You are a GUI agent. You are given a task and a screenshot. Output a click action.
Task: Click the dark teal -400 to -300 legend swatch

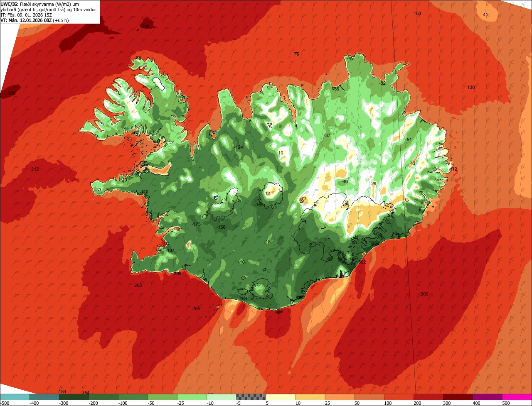44,396
